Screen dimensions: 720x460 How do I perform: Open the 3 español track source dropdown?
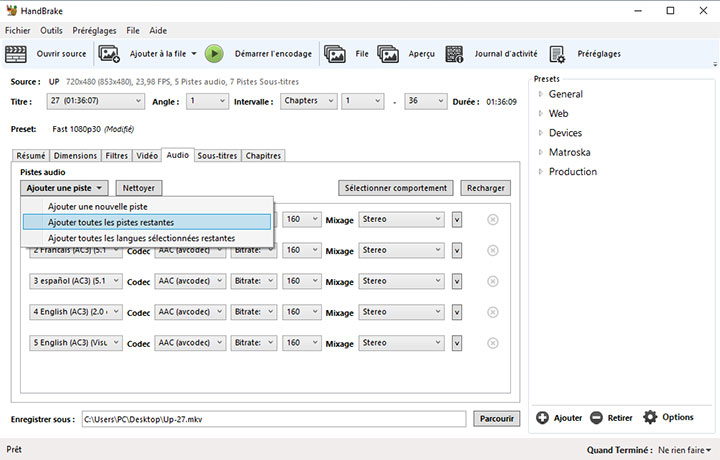click(76, 281)
